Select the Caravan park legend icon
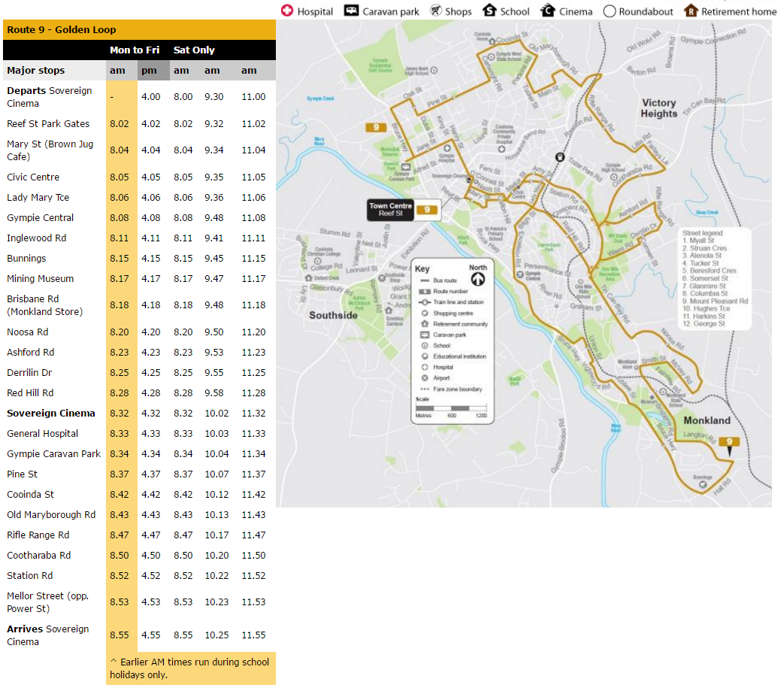The width and height of the screenshot is (784, 697). (x=351, y=11)
